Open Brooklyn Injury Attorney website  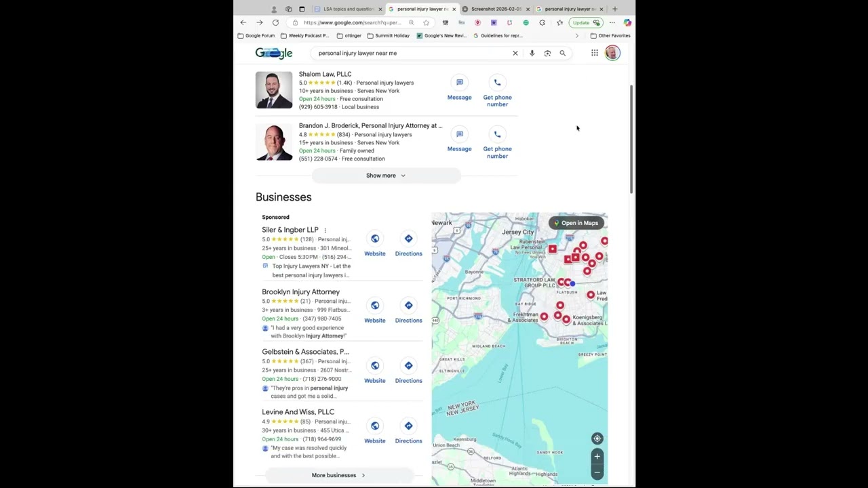[x=374, y=311]
